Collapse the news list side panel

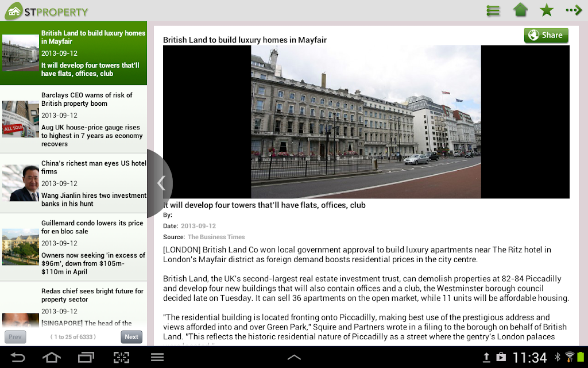[x=161, y=183]
